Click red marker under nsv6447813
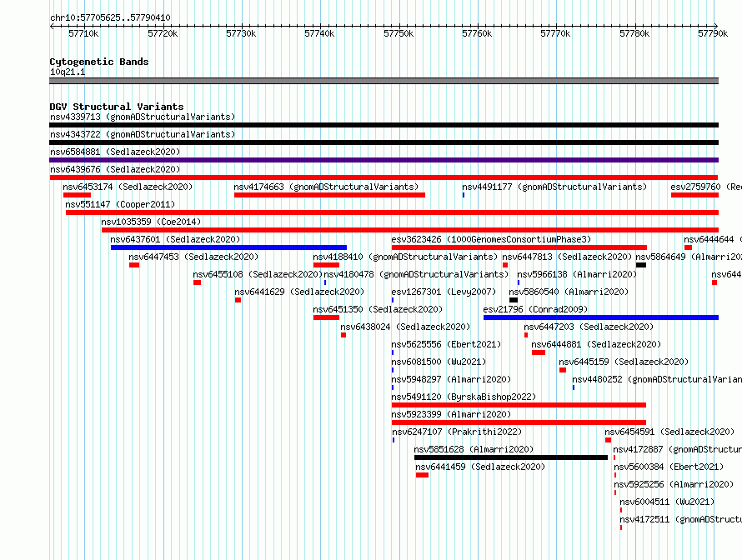 tap(505, 265)
